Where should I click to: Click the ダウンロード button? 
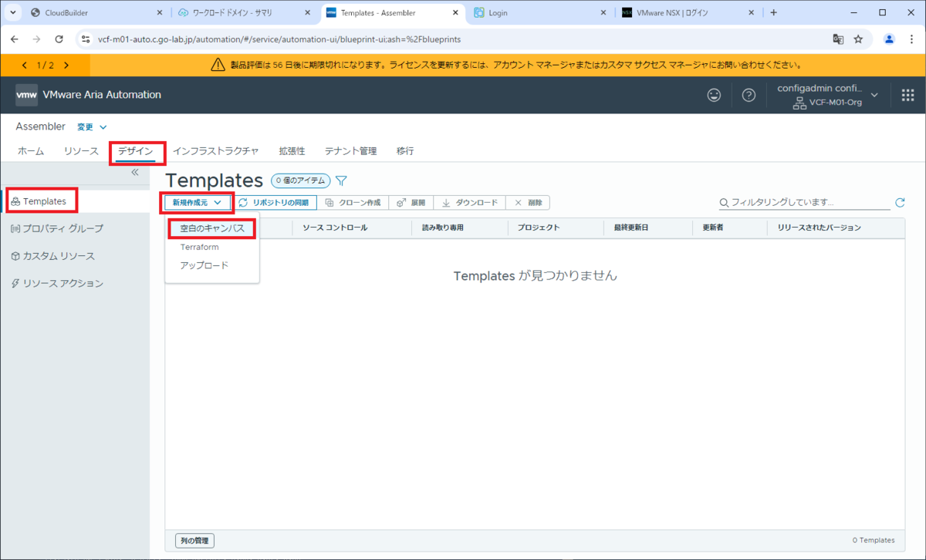click(x=469, y=203)
